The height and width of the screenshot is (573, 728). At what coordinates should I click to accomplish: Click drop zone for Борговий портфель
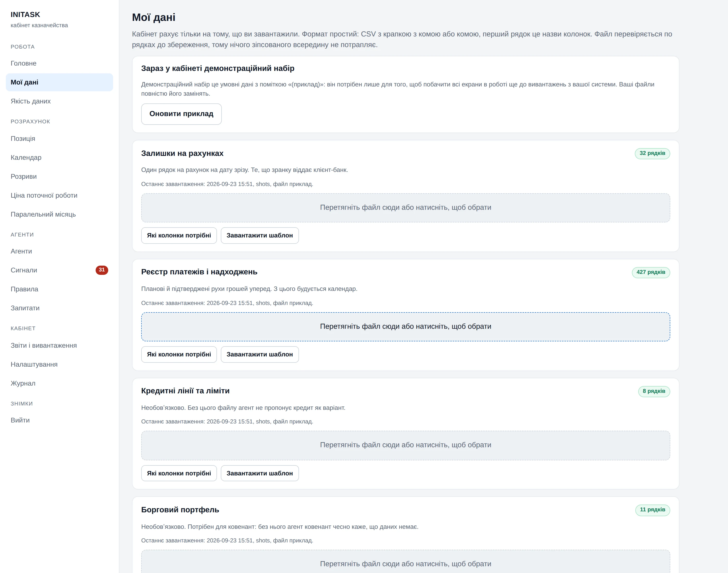pyautogui.click(x=405, y=562)
